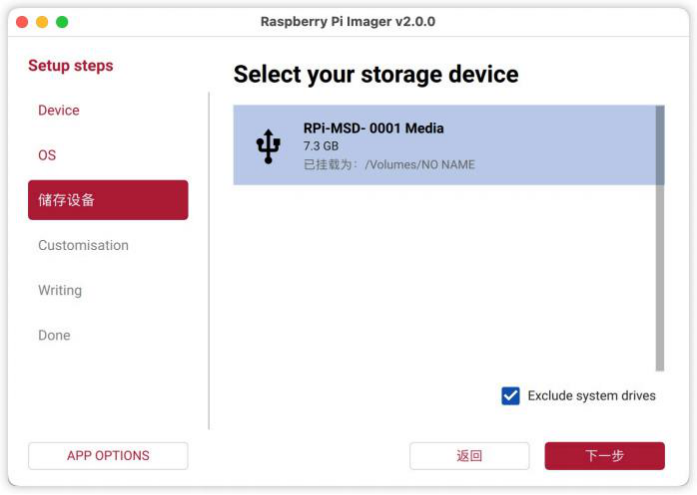
Task: Go to the Device setup step
Action: 59,110
